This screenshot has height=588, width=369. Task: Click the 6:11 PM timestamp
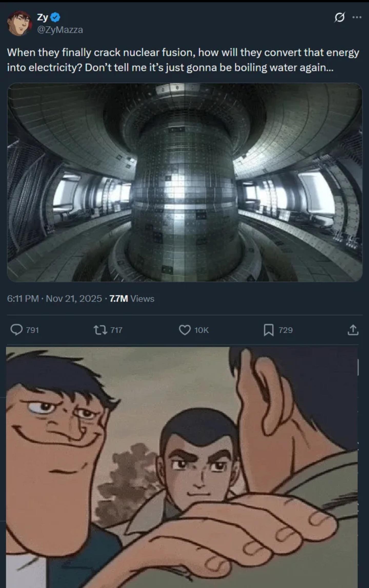(x=23, y=298)
